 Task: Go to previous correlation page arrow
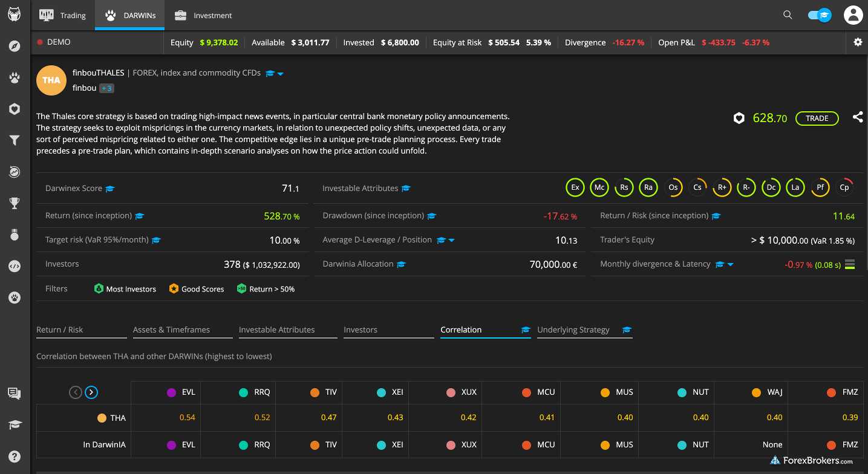click(x=76, y=392)
